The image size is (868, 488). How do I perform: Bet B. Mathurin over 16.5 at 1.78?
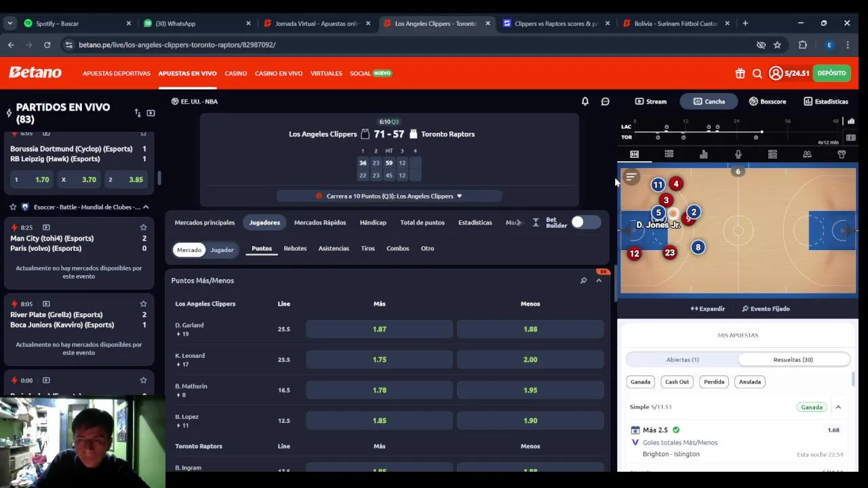[x=379, y=390]
